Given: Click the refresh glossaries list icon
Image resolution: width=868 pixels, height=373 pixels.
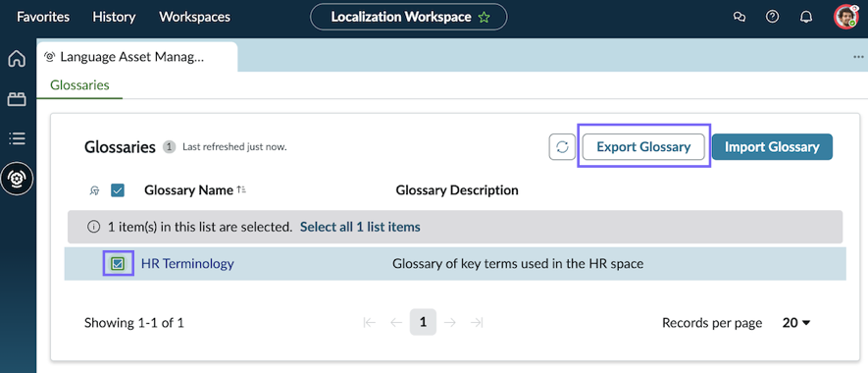Looking at the screenshot, I should coord(562,147).
